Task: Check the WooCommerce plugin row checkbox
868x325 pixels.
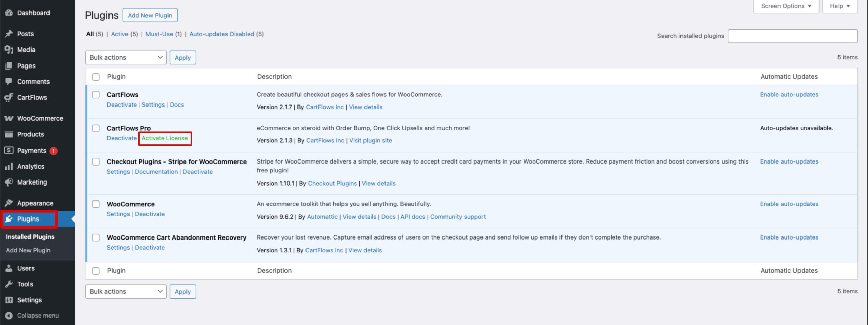Action: (x=96, y=204)
